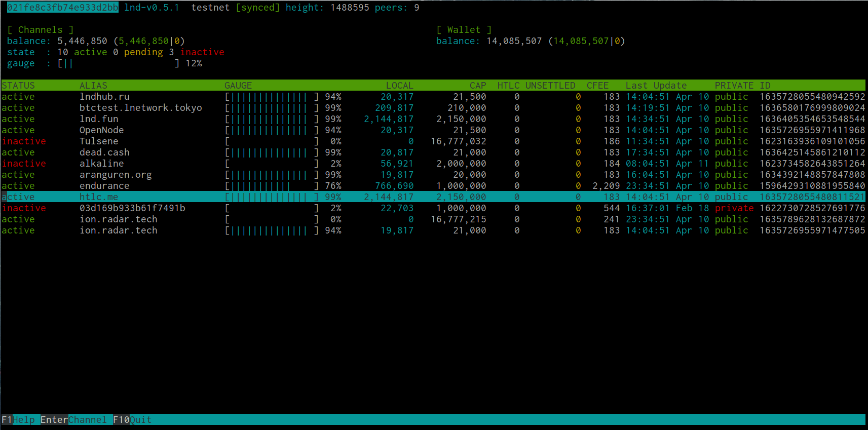Screen dimensions: 868x430
Task: Click the CAP column header
Action: tap(478, 86)
